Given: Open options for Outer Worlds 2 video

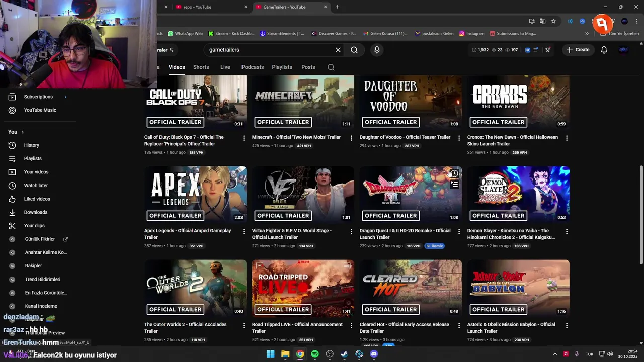Looking at the screenshot, I should coord(244,325).
